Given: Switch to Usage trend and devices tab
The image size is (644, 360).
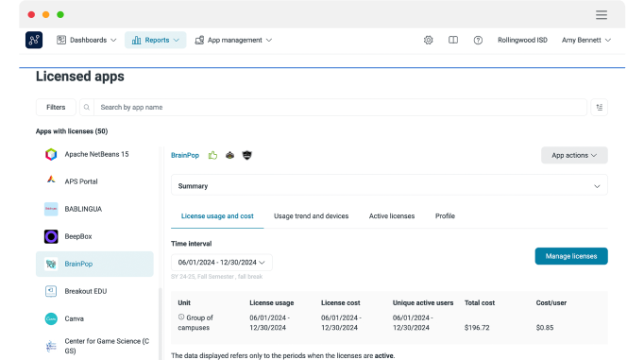Looking at the screenshot, I should 311,216.
